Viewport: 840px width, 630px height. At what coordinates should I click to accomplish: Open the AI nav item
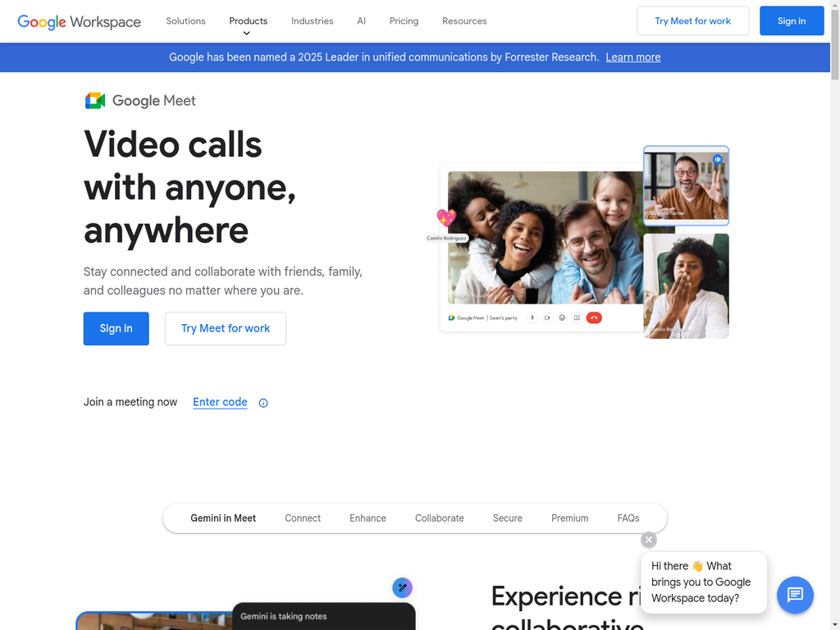[361, 21]
